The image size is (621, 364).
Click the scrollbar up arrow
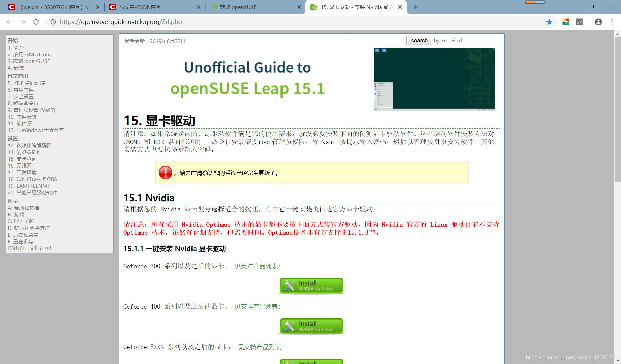618,33
